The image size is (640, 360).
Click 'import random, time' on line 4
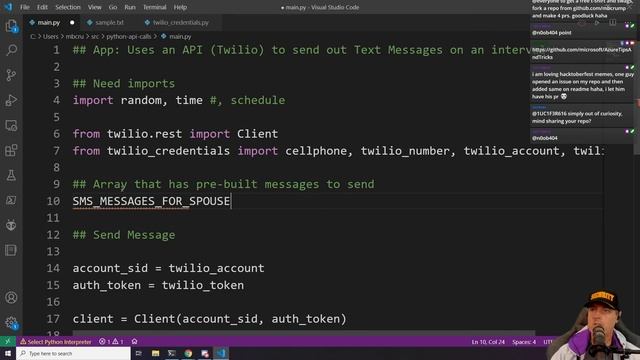coord(138,100)
